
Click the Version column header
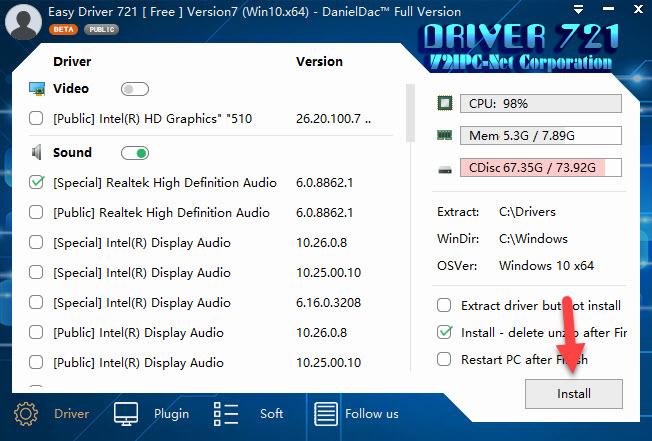319,62
